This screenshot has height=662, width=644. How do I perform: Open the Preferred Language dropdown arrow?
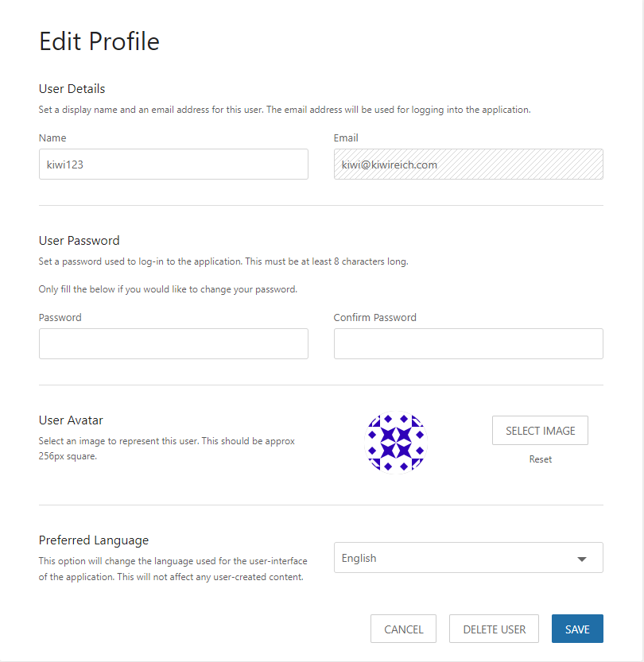point(582,559)
